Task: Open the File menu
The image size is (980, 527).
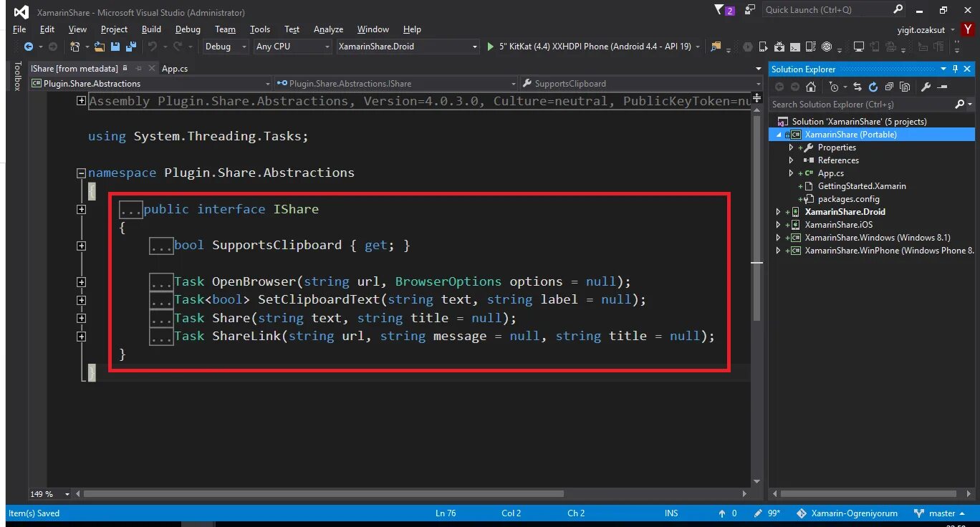Action: [x=19, y=29]
